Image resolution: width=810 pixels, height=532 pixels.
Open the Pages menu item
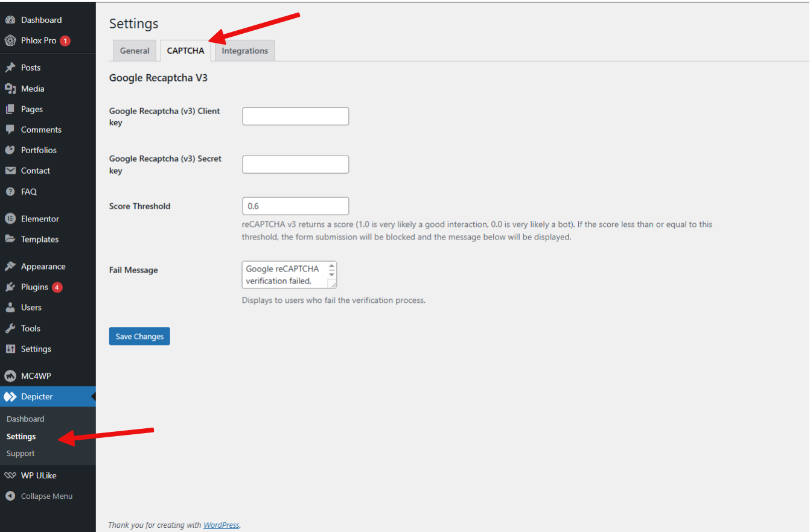coord(32,109)
